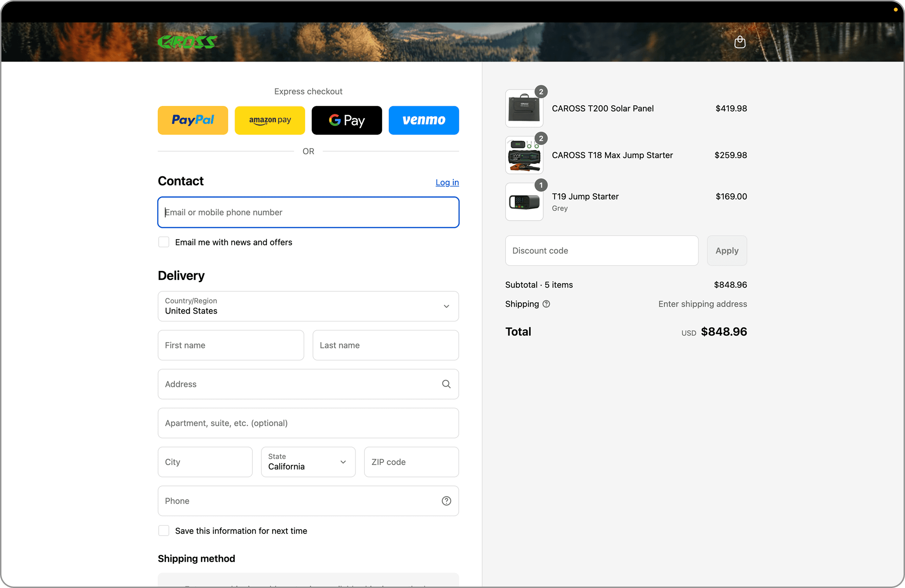This screenshot has width=905, height=588.
Task: Click the help icon in Phone field
Action: [446, 501]
